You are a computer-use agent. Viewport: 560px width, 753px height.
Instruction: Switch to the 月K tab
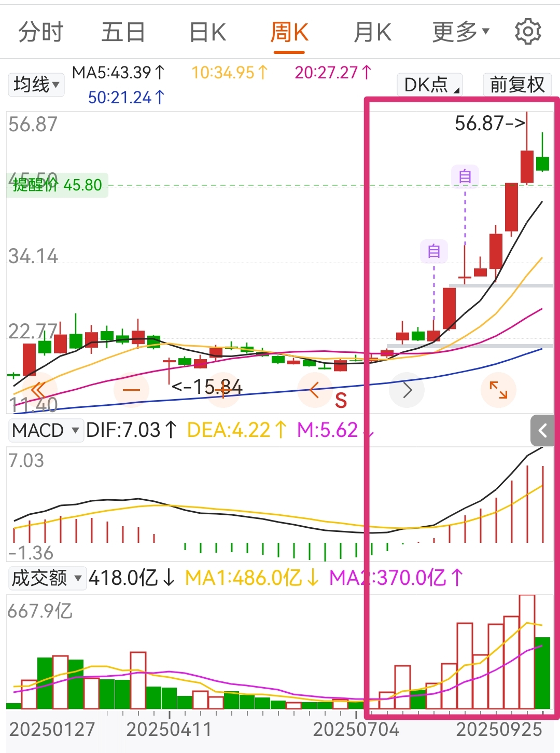(x=372, y=32)
